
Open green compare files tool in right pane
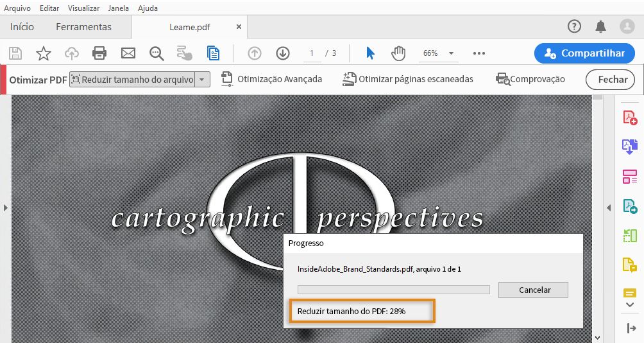(630, 236)
